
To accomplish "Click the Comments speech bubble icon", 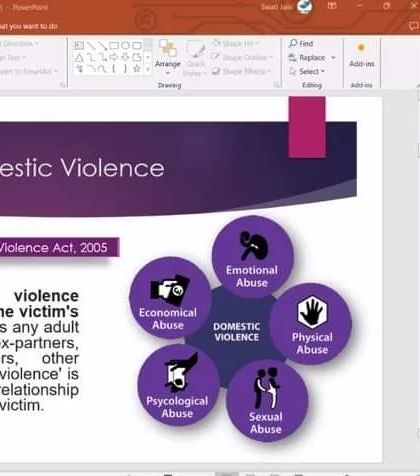I will pos(414,25).
